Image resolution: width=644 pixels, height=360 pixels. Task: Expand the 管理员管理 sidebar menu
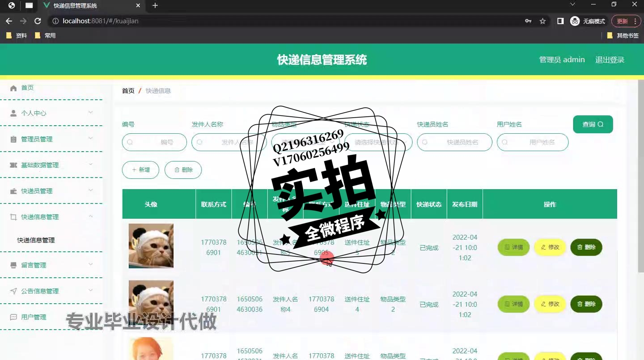coord(51,139)
